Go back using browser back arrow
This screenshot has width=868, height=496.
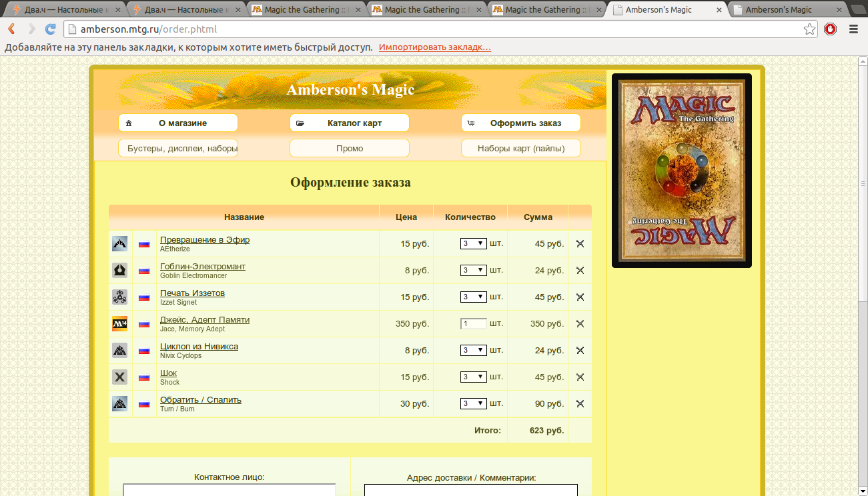tap(12, 29)
